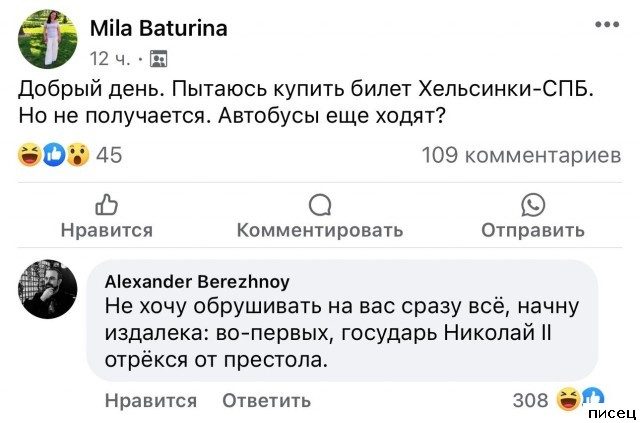Open the 109 комментариев link
The height and width of the screenshot is (423, 640).
coord(521,155)
